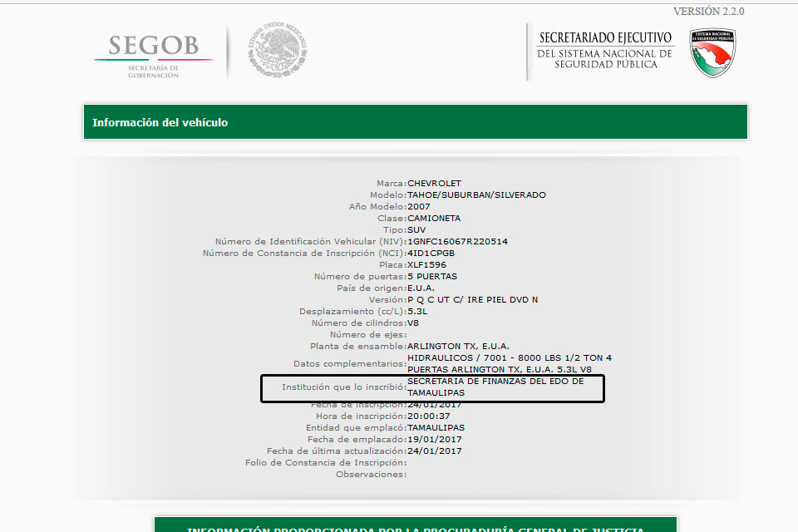
Task: Click the model value TAHOE/SUBURBAN/SILVERADO
Action: point(476,195)
